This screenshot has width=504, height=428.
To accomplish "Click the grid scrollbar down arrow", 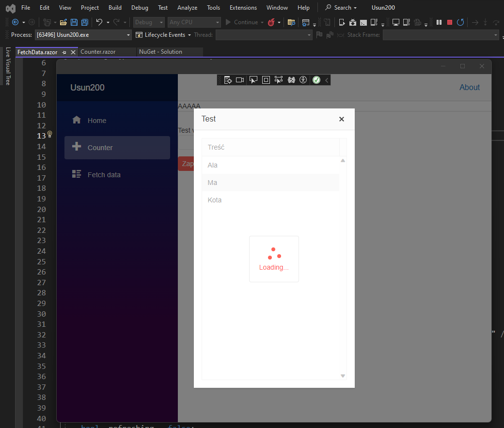I will 343,376.
